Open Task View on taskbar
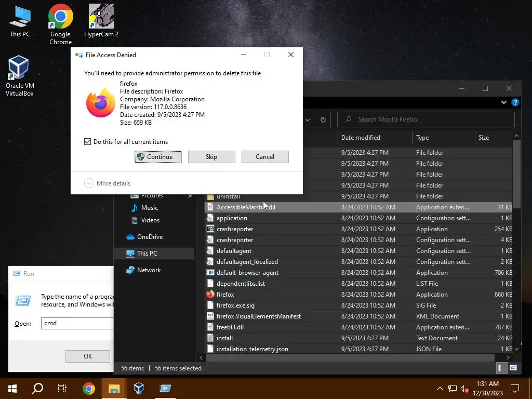 click(62, 388)
